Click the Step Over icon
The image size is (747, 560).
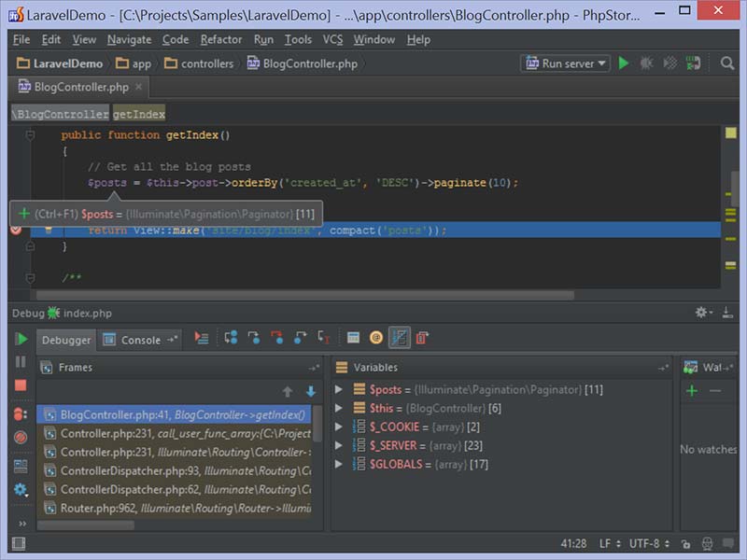(x=231, y=338)
